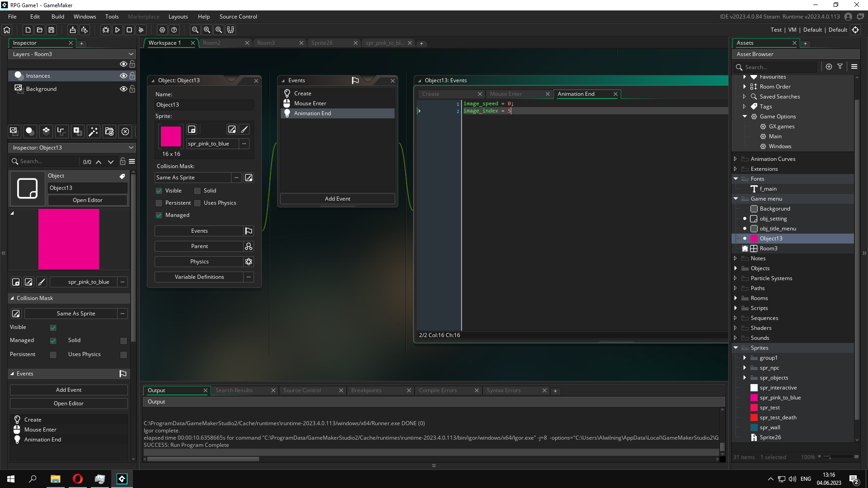
Task: Click Variable Definitions button
Action: [199, 277]
